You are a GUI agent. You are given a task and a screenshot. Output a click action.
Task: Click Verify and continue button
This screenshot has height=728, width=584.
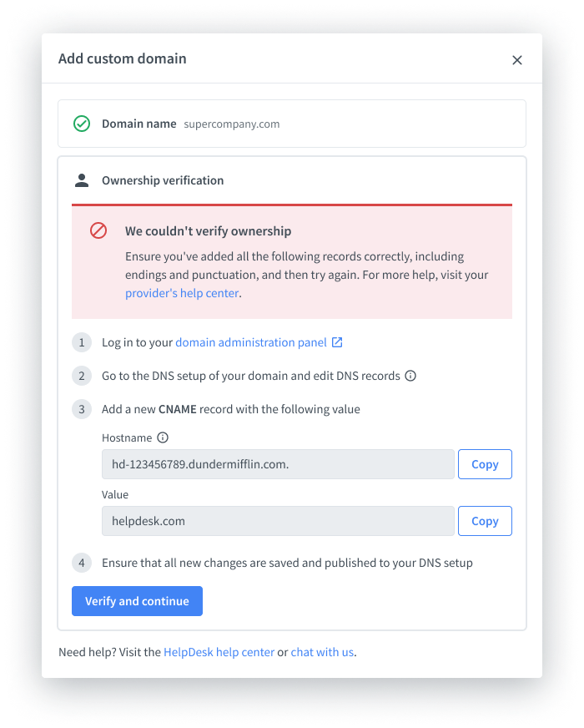(137, 601)
